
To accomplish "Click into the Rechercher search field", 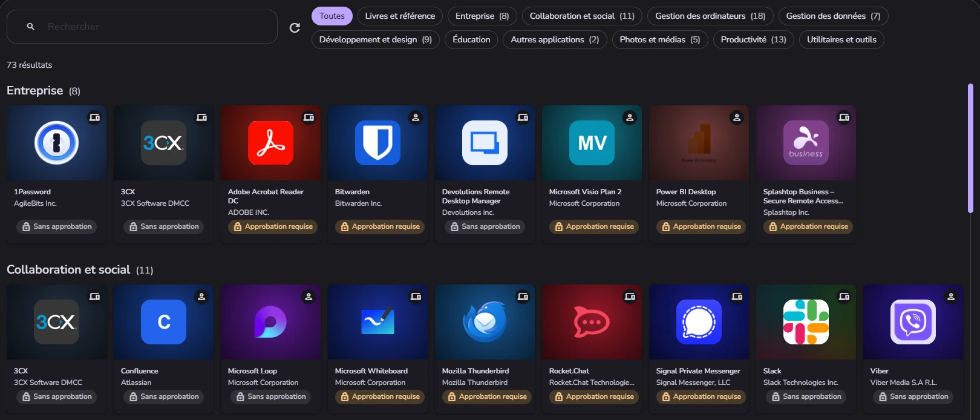I will coord(142,27).
